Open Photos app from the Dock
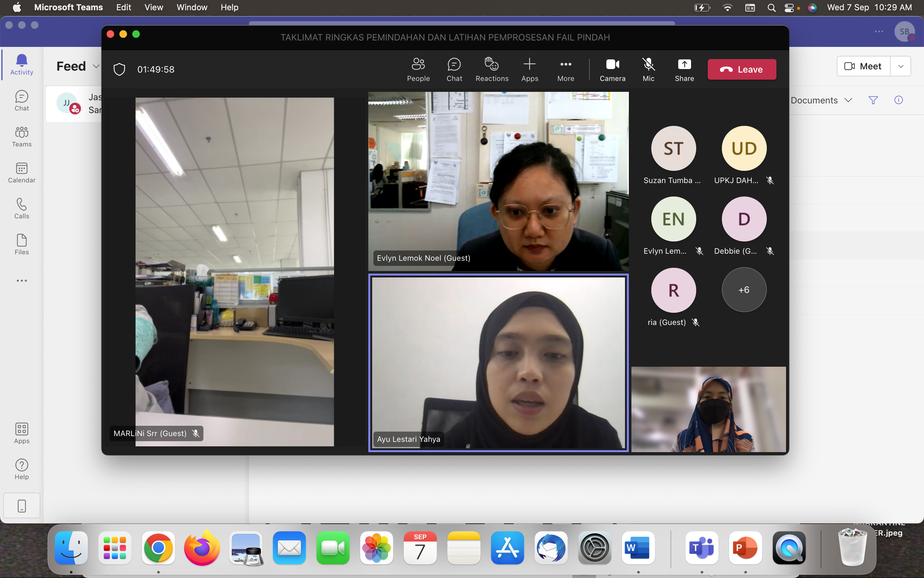 click(x=376, y=547)
